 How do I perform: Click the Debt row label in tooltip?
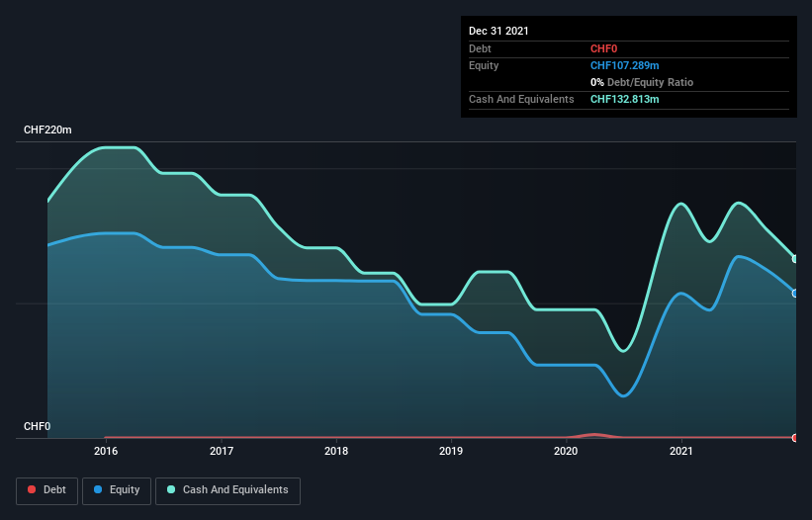(480, 48)
